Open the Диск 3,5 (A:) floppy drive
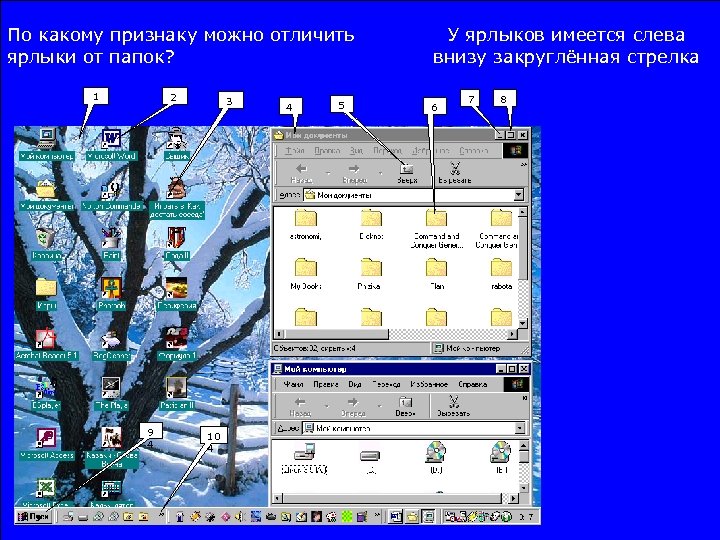Image resolution: width=720 pixels, height=540 pixels. click(x=304, y=458)
